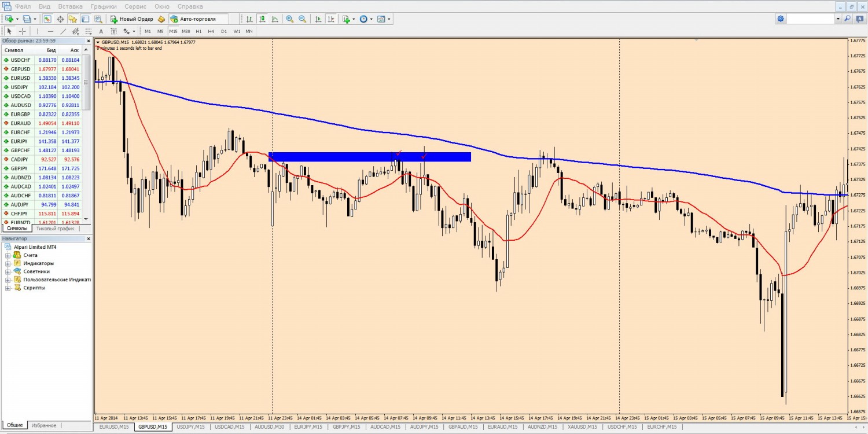Open the chat notifications bubble icon
Image resolution: width=868 pixels, height=434 pixels.
pos(859,19)
